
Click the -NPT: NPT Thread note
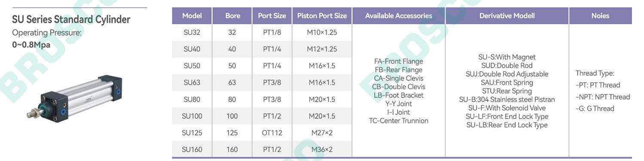603,97
